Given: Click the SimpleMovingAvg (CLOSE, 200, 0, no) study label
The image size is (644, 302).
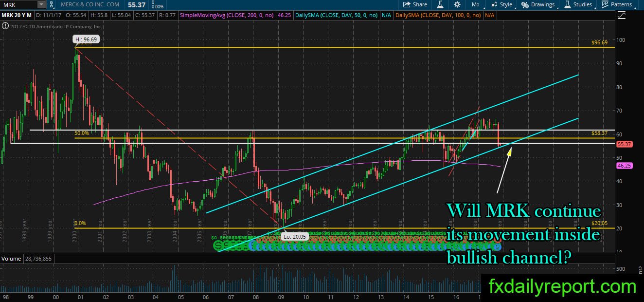Looking at the screenshot, I should (x=228, y=16).
